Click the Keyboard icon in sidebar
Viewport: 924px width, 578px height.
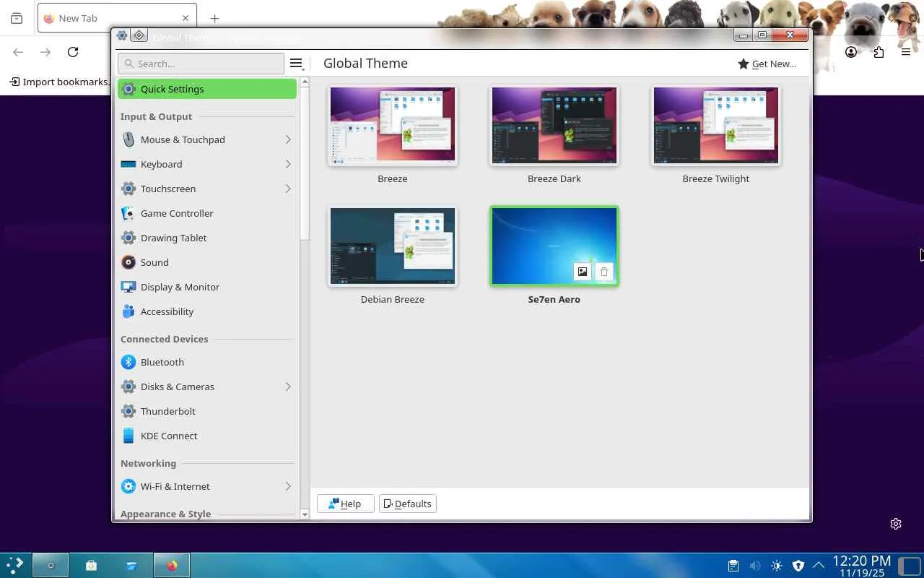pos(128,164)
